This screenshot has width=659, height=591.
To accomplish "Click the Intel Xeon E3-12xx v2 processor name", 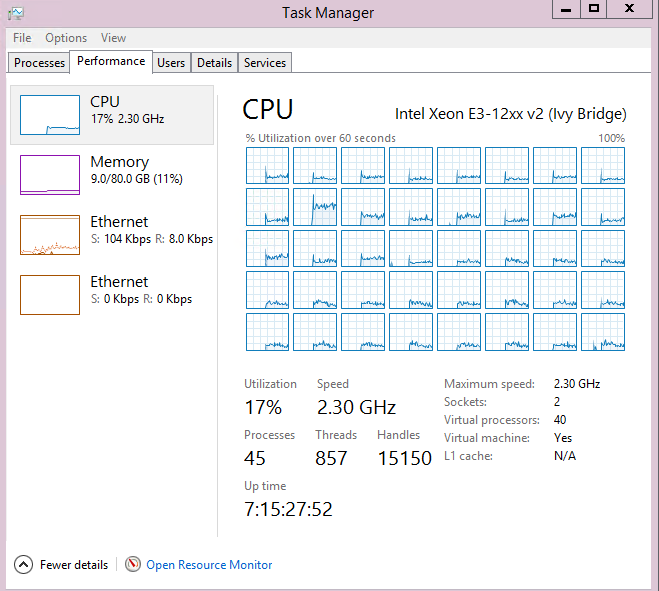I will point(511,114).
